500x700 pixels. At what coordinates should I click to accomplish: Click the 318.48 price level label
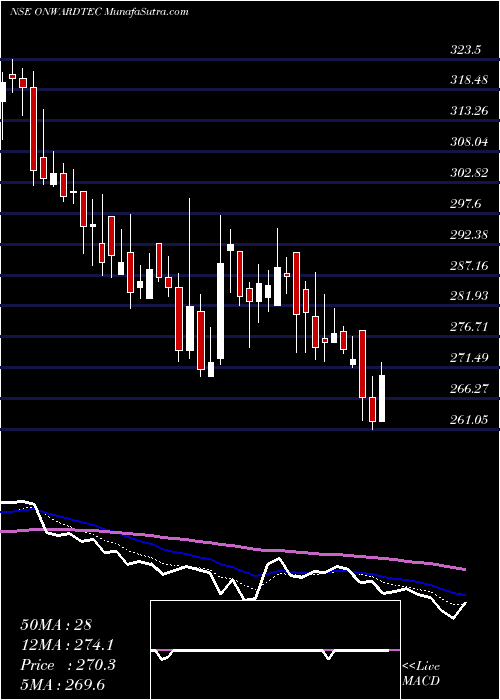(x=468, y=80)
